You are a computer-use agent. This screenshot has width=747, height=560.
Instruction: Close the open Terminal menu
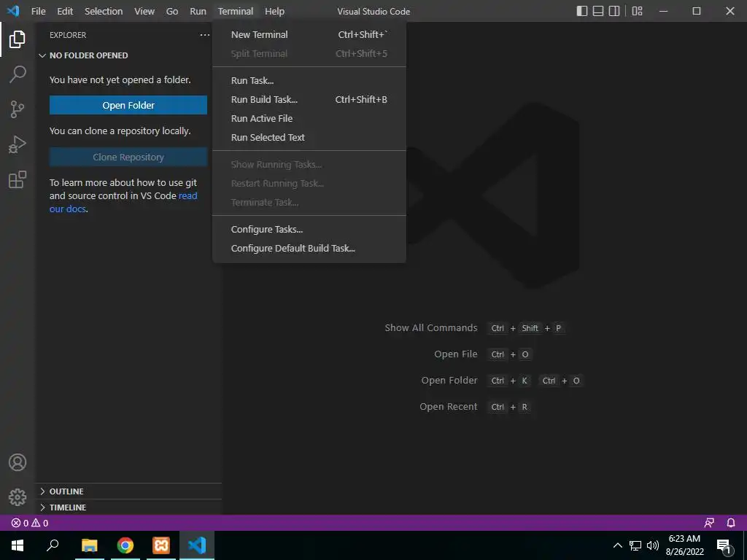tap(236, 11)
